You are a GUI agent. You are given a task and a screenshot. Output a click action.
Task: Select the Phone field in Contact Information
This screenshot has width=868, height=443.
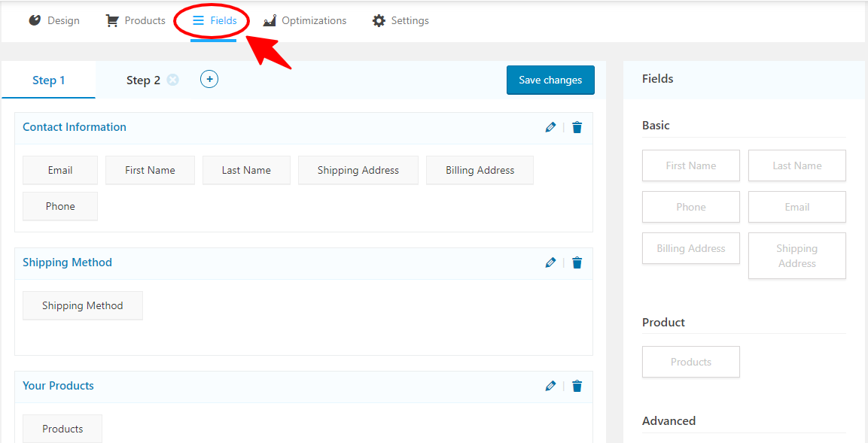coord(60,206)
